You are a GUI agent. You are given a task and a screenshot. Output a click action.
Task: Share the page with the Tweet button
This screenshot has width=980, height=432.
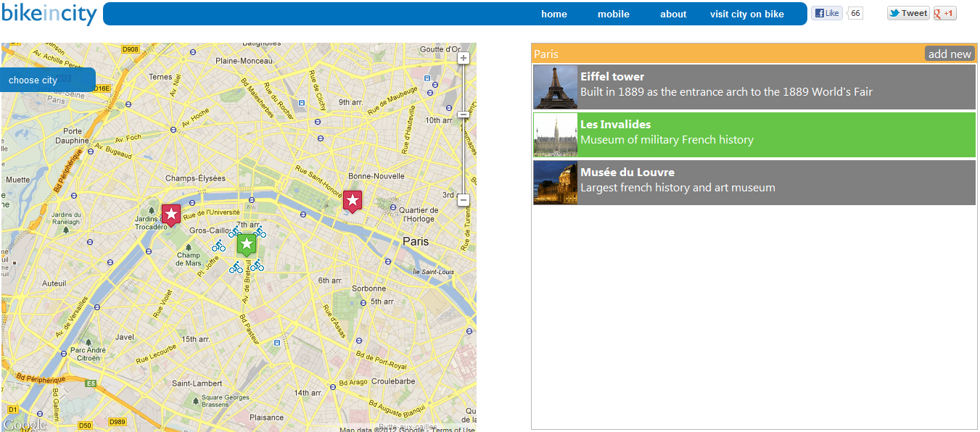click(908, 13)
